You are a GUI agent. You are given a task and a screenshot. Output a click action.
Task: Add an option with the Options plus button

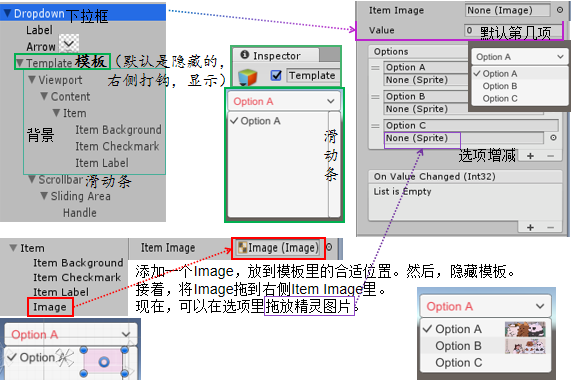point(530,156)
